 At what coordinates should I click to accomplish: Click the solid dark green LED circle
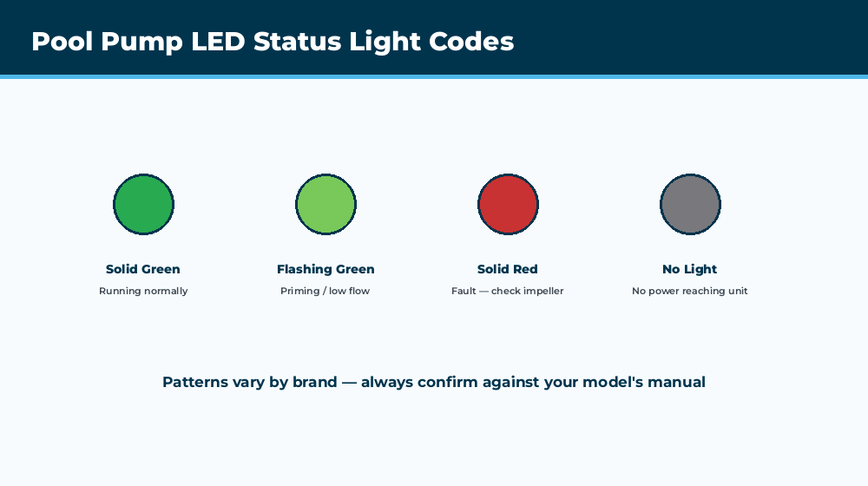[143, 204]
